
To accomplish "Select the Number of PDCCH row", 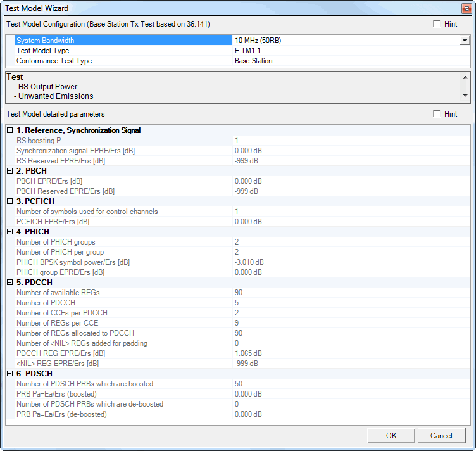I will [242, 303].
